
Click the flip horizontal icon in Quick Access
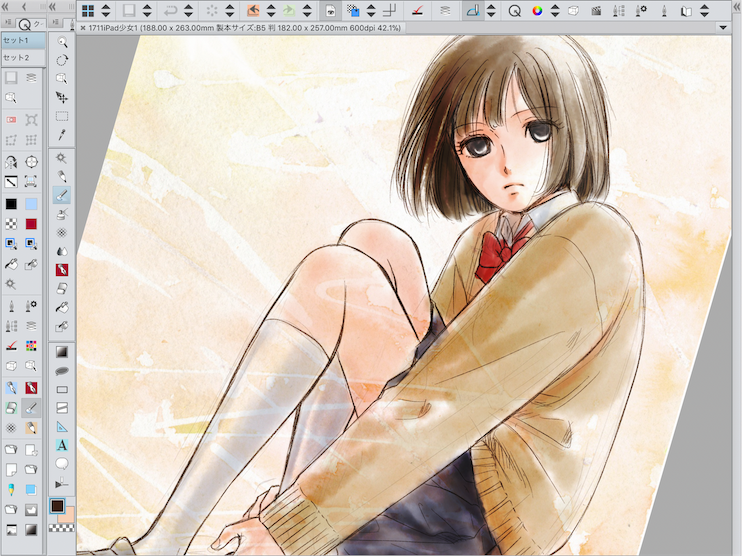coord(11,162)
